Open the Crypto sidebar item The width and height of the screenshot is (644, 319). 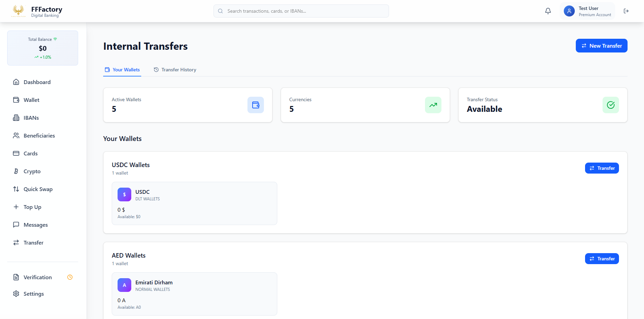[x=32, y=171]
